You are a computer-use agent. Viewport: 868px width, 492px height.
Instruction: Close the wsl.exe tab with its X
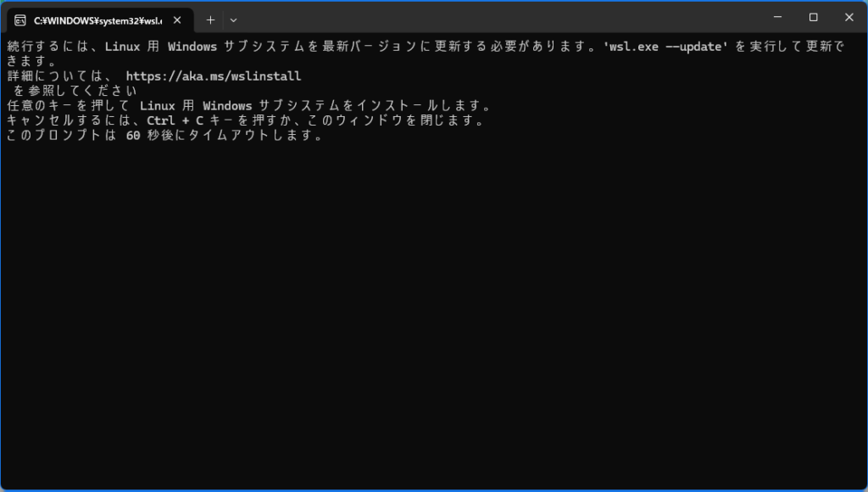coord(176,20)
